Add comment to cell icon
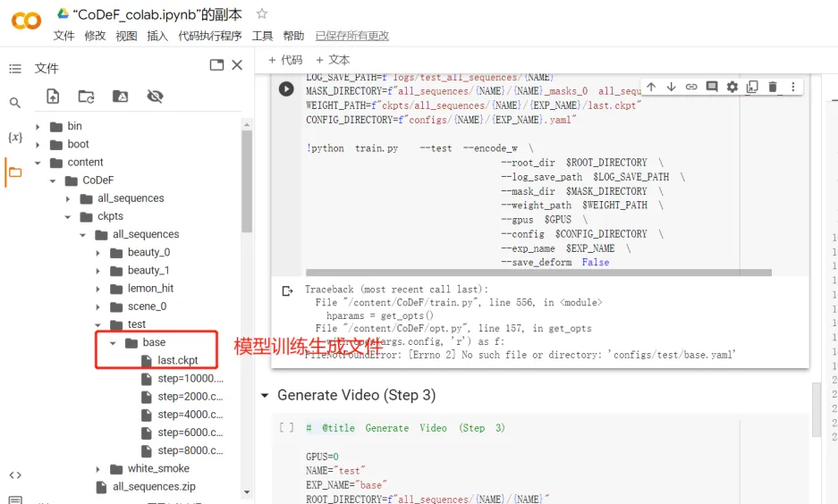 712,87
